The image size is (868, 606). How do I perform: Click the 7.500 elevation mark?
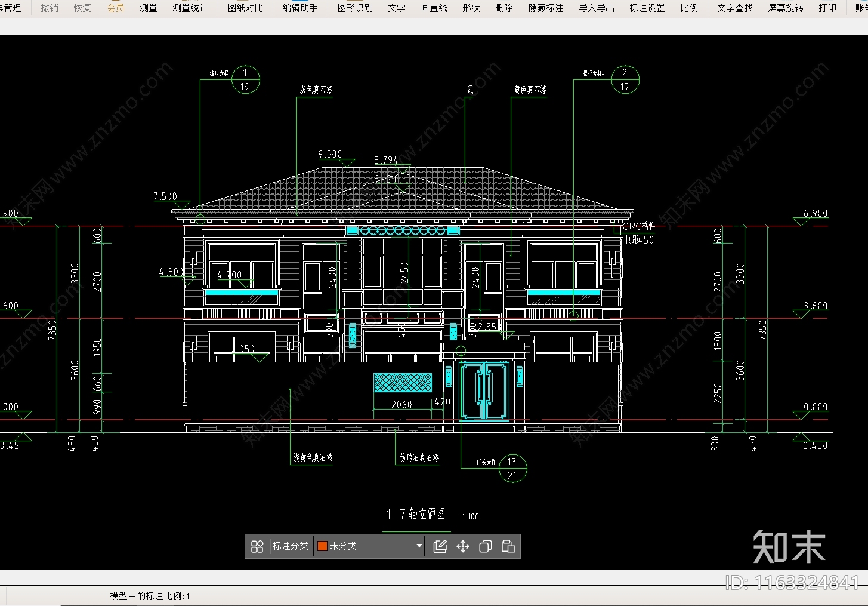(165, 196)
